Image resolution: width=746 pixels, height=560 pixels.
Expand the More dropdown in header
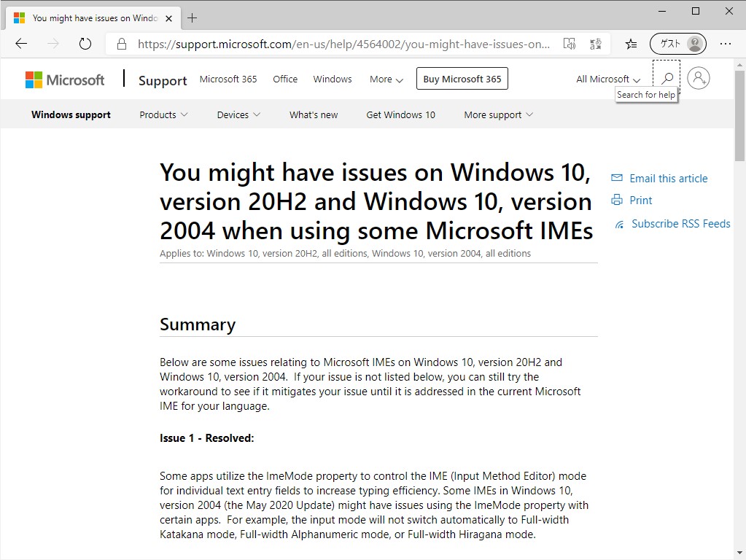click(386, 79)
